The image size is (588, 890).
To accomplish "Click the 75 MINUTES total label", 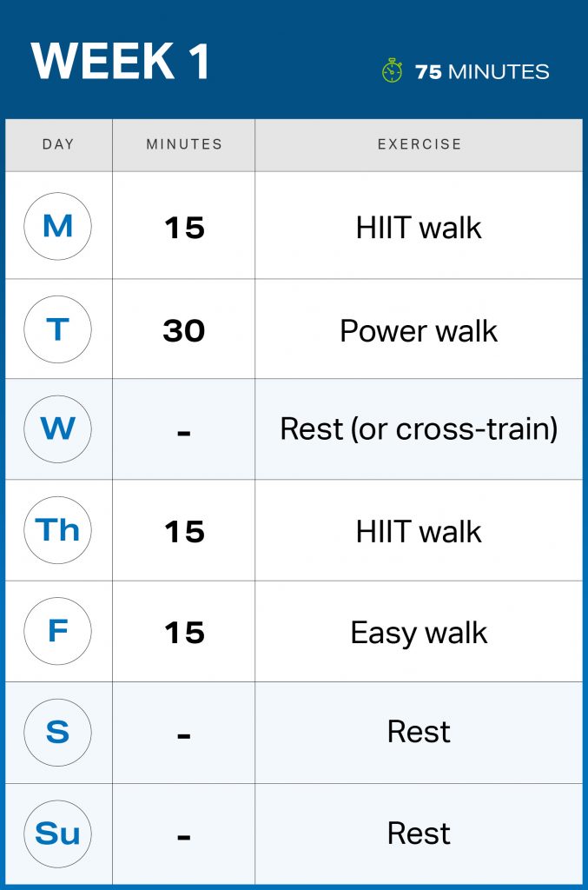I will pos(482,71).
